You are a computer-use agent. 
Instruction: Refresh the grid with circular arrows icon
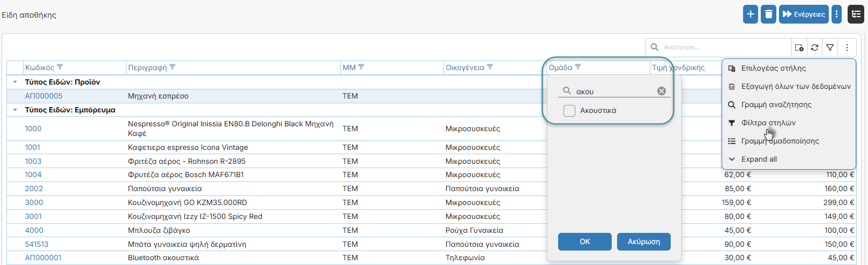coord(814,48)
